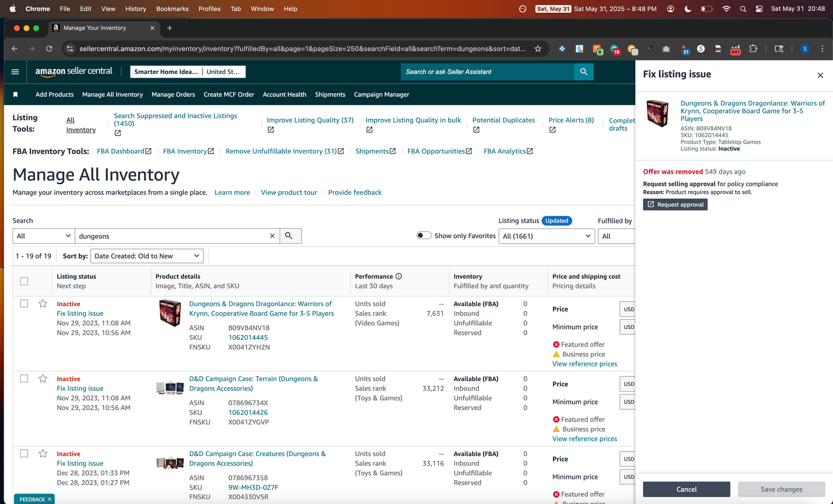Click the Campaign Case Creatures product thumbnail
Viewport: 833px width, 504px height.
click(x=170, y=463)
